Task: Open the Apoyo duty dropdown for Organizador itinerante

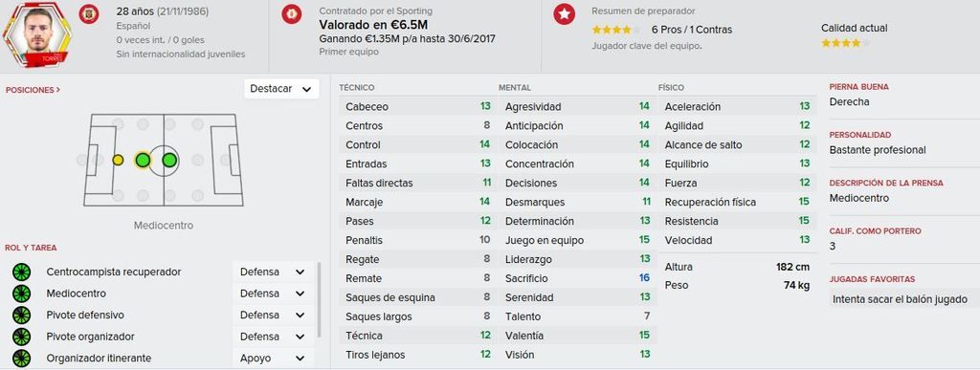Action: pos(273,359)
